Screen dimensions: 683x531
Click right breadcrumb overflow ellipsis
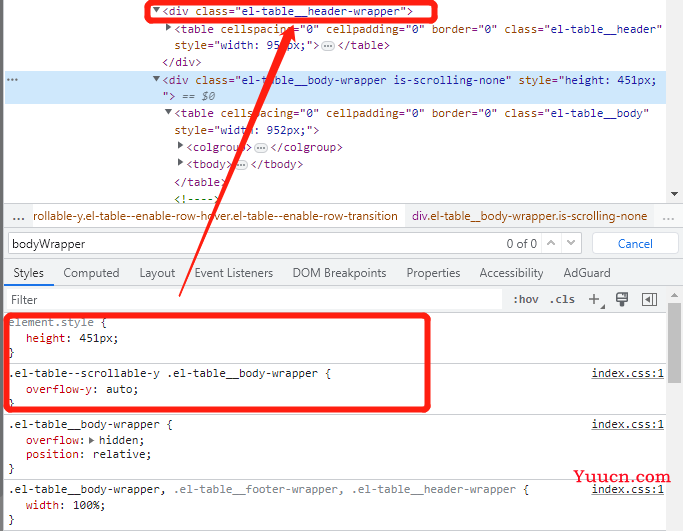(x=668, y=216)
